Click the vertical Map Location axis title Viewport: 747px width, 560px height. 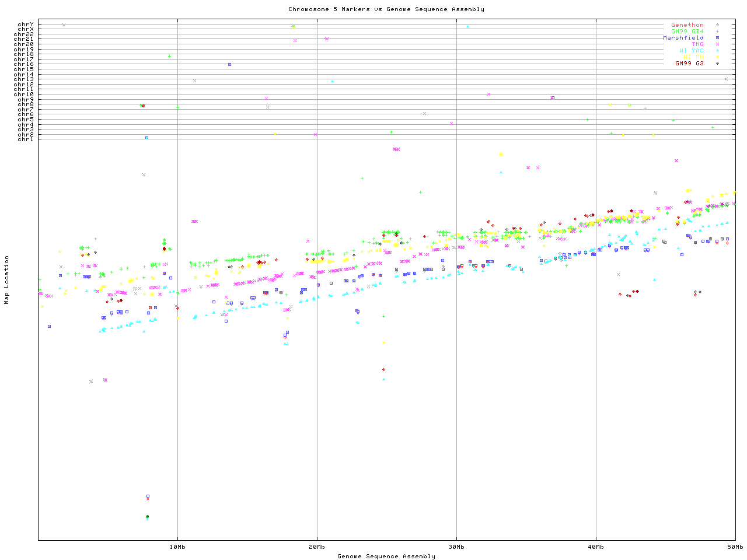click(7, 280)
